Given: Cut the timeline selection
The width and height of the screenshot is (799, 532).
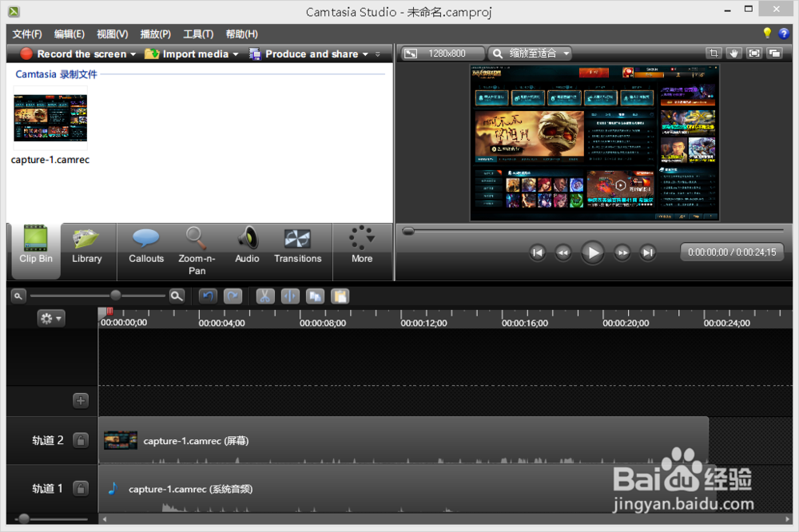Looking at the screenshot, I should (265, 296).
